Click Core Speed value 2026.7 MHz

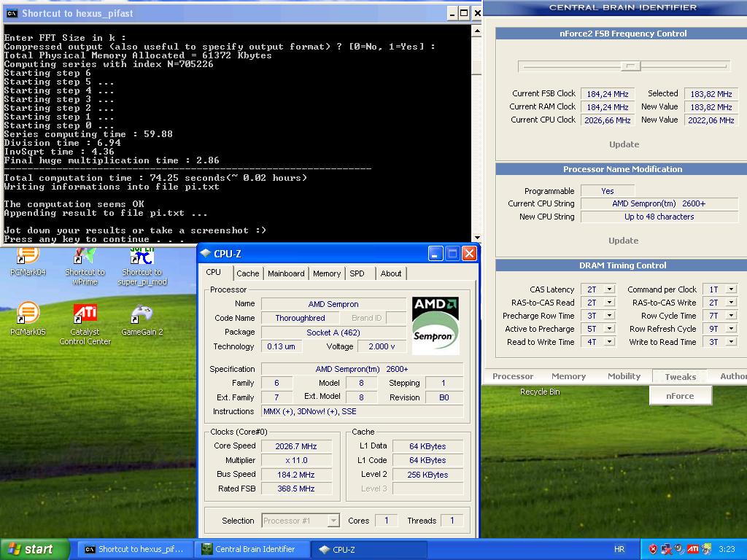[x=296, y=446]
